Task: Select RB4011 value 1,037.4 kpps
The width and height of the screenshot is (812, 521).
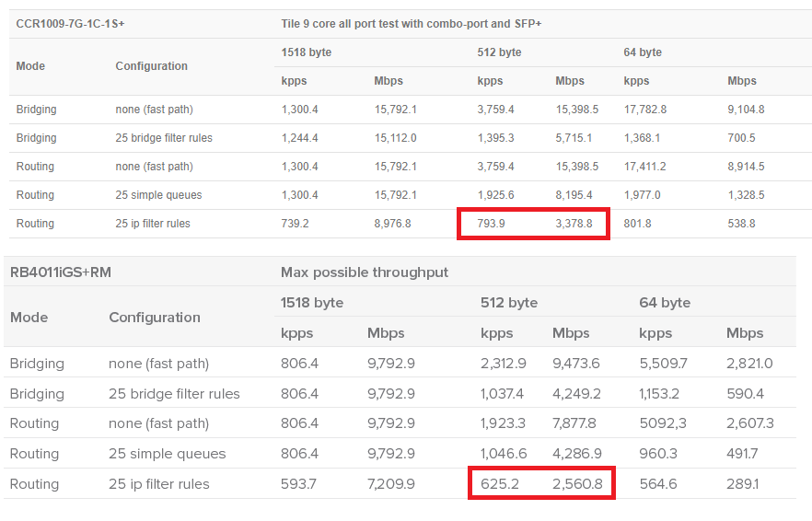Action: pyautogui.click(x=502, y=394)
